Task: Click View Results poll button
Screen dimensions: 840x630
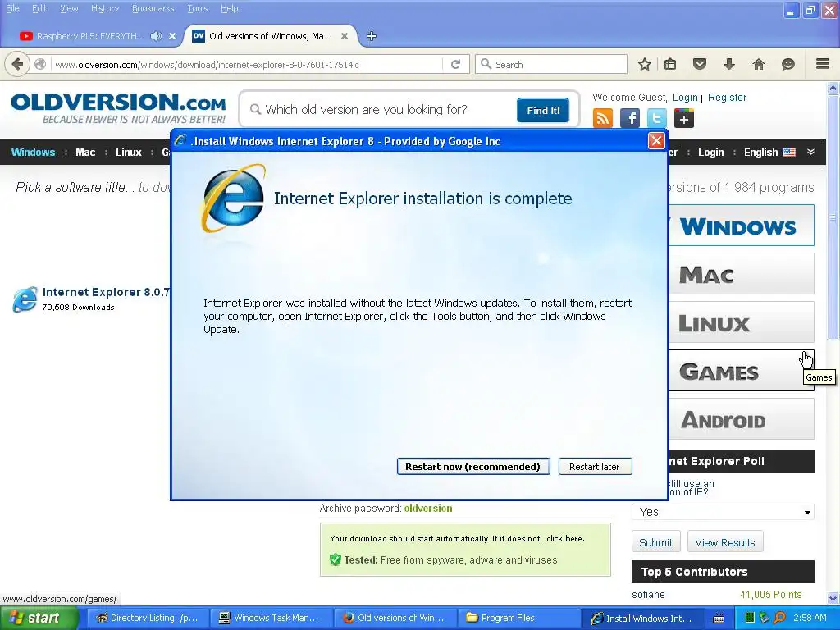Action: [x=725, y=542]
